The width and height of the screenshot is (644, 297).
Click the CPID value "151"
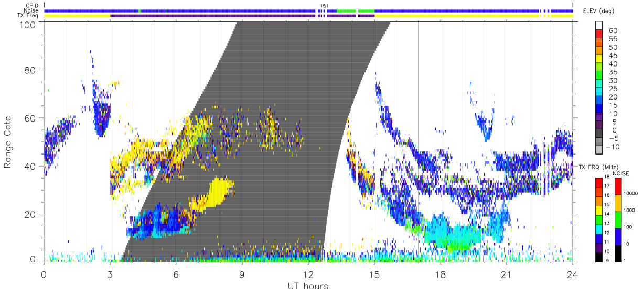click(324, 6)
